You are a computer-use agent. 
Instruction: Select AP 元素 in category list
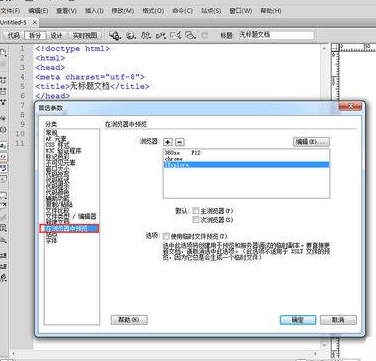(x=56, y=139)
